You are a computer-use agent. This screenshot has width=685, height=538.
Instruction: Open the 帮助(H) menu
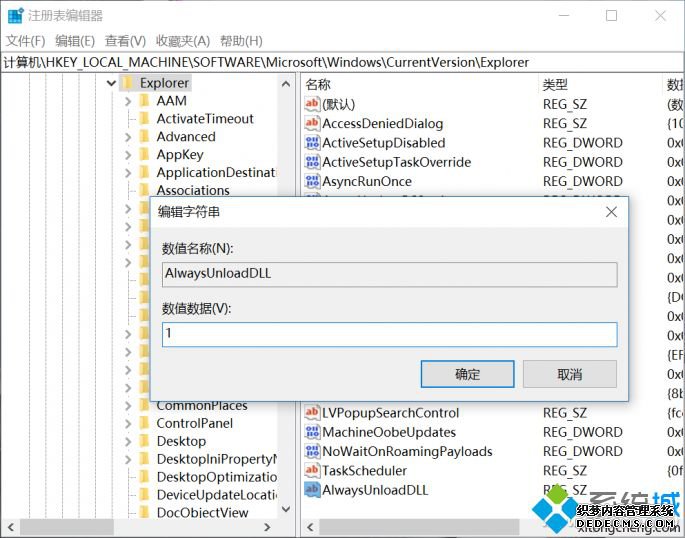pyautogui.click(x=241, y=41)
